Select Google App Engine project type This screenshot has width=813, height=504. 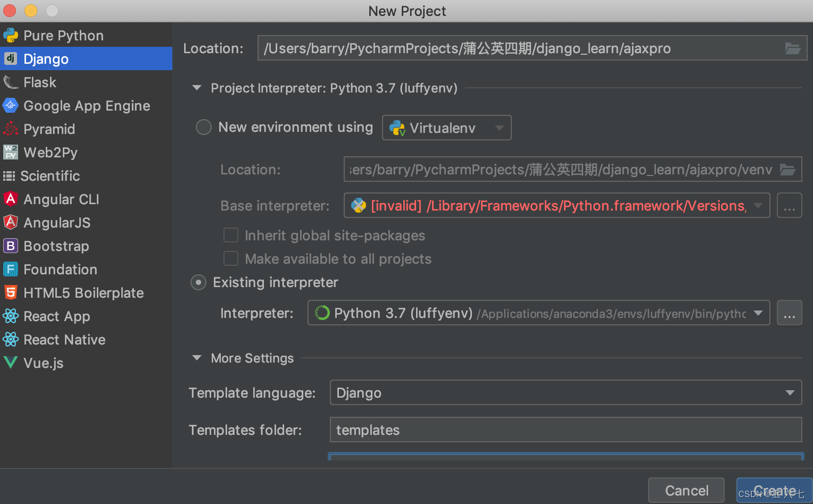point(86,106)
